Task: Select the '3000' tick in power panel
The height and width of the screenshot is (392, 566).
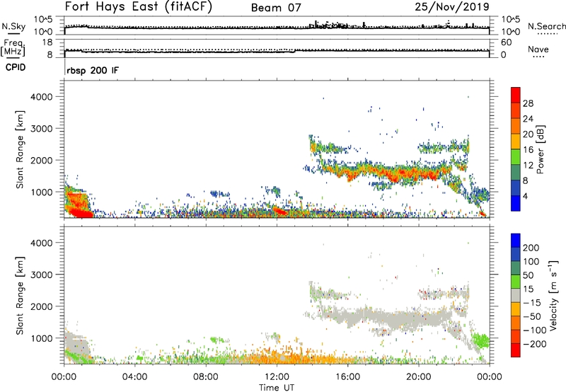Action: pyautogui.click(x=42, y=129)
